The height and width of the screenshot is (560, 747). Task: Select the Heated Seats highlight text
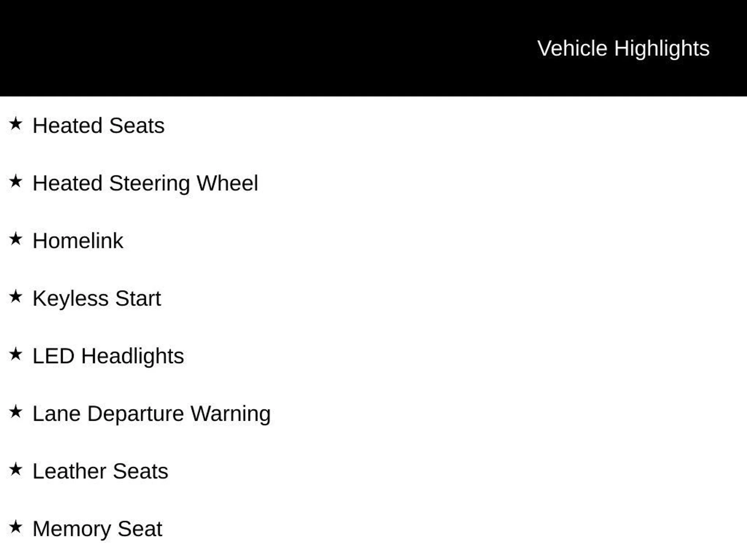click(98, 126)
